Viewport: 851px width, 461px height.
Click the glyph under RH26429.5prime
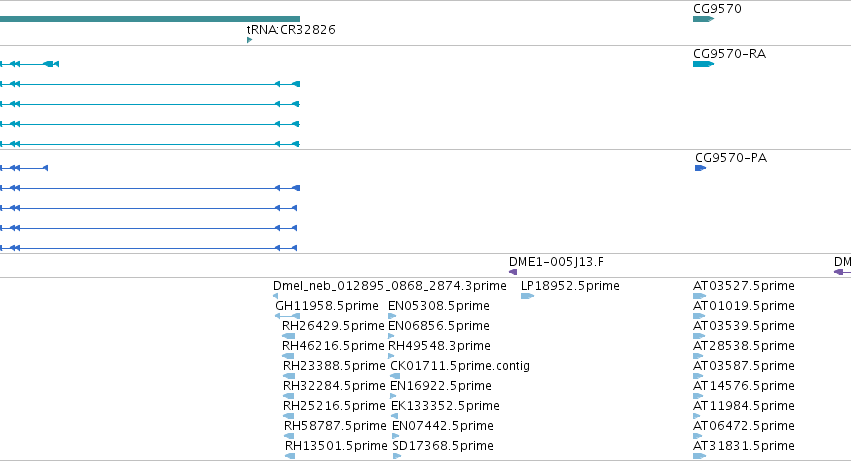tap(289, 336)
